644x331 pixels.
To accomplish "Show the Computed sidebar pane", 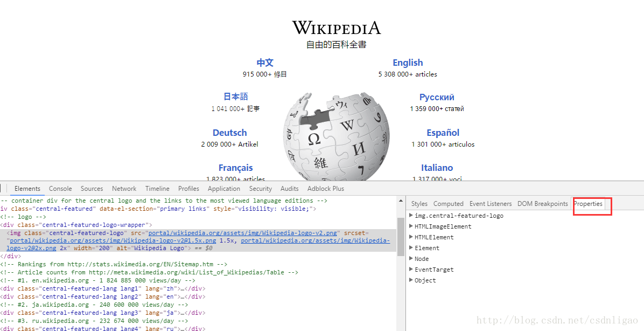I will [x=449, y=204].
